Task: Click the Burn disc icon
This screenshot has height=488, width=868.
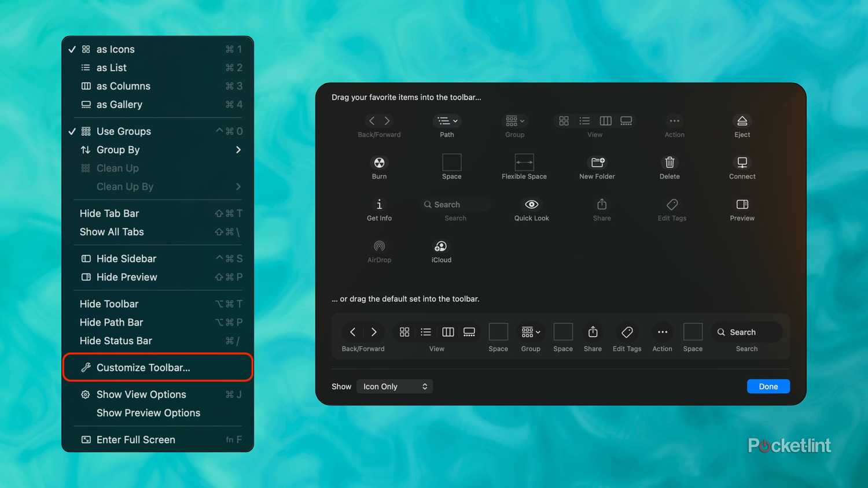Action: [x=379, y=162]
